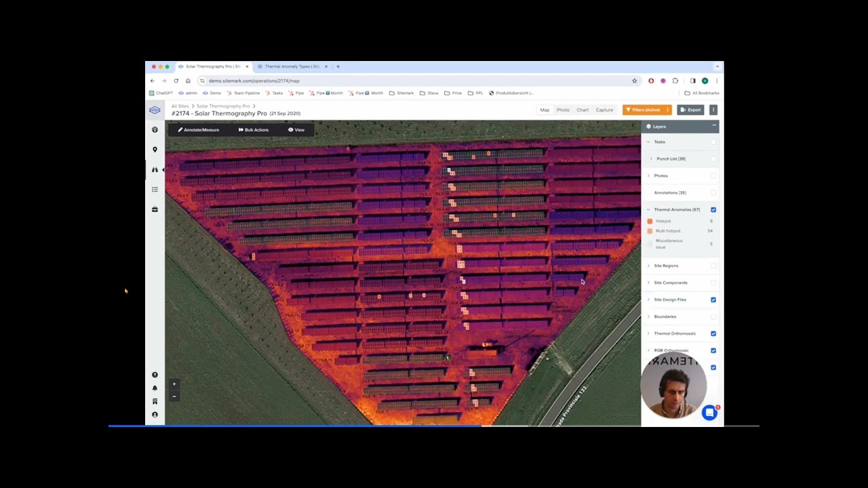Open the Annotate/Measure tool menu
868x488 pixels.
pos(199,129)
